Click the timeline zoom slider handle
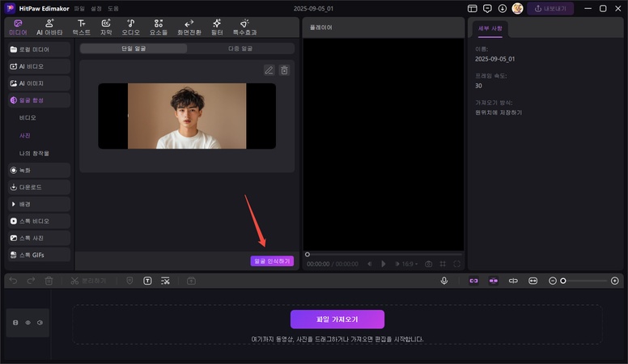This screenshot has height=364, width=628. 563,281
